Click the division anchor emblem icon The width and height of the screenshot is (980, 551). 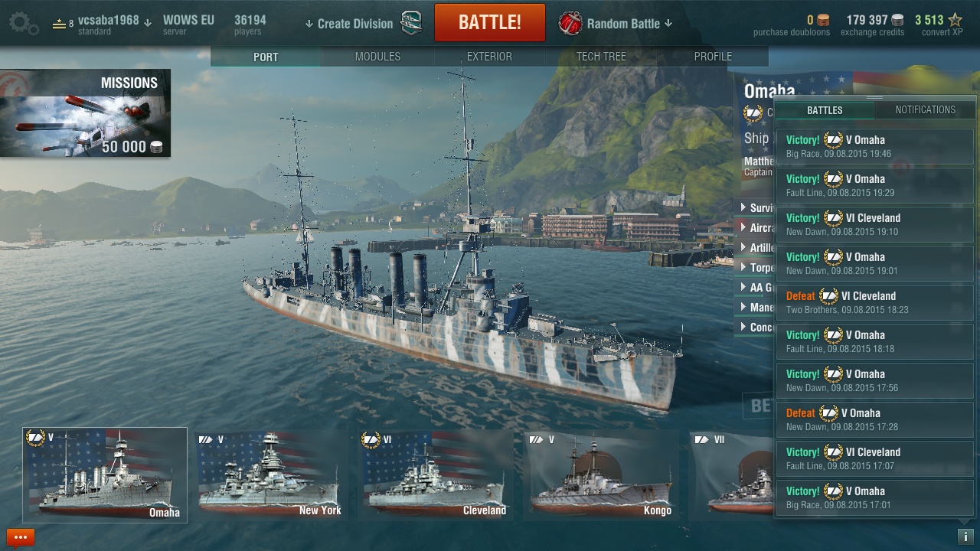pyautogui.click(x=411, y=23)
